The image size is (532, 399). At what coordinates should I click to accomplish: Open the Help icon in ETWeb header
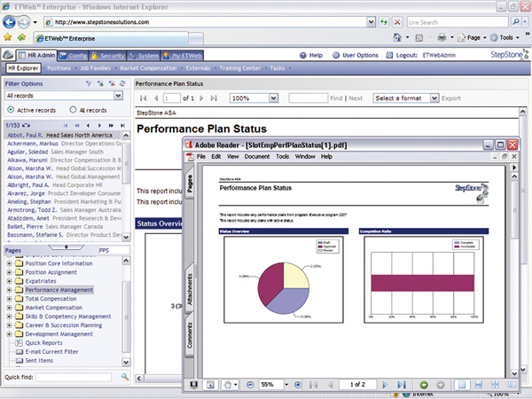[x=303, y=55]
